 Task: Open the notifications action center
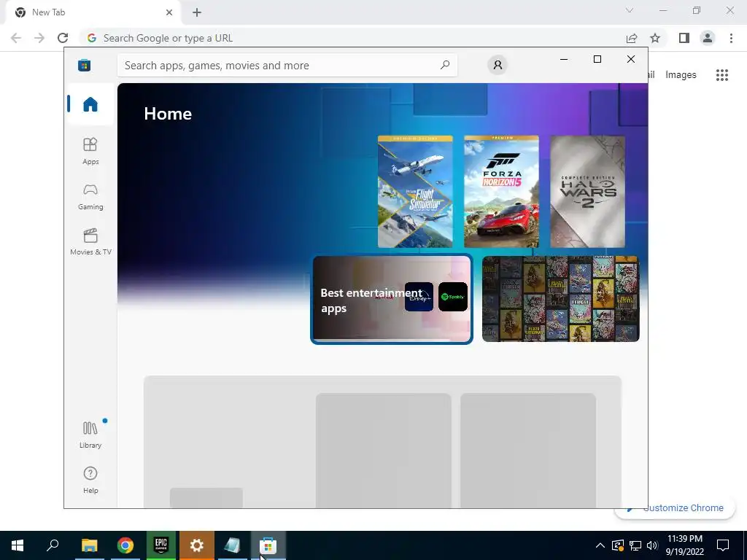pos(723,545)
